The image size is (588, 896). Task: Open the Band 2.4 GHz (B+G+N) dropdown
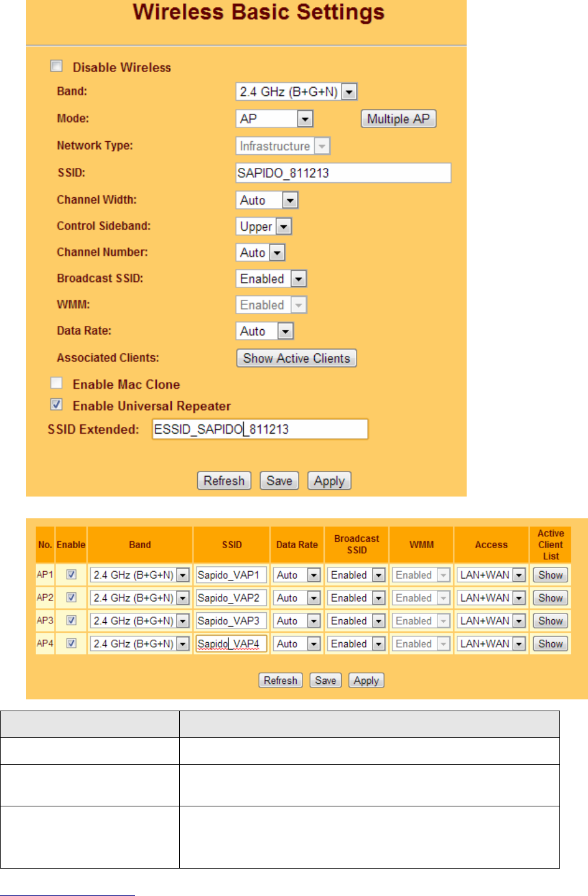297,91
